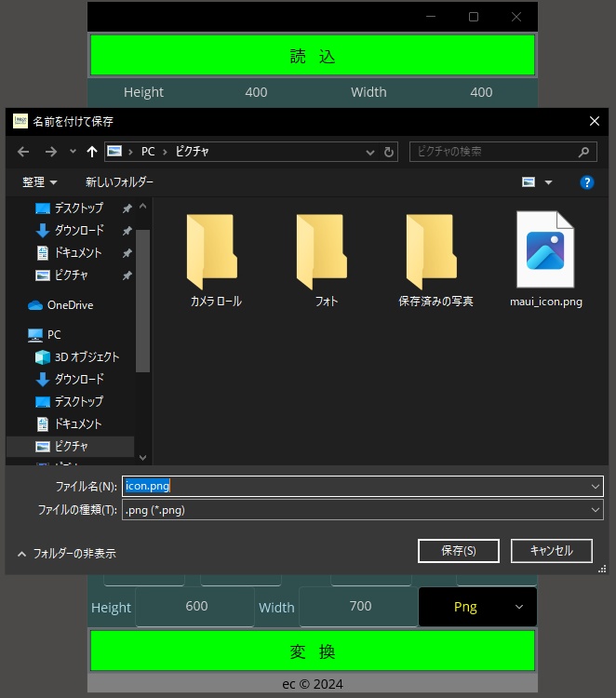Click the pin icon beside ドキュメント
616x698 pixels.
pyautogui.click(x=127, y=253)
